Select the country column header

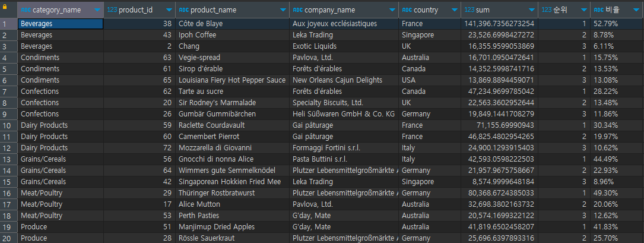coord(430,10)
